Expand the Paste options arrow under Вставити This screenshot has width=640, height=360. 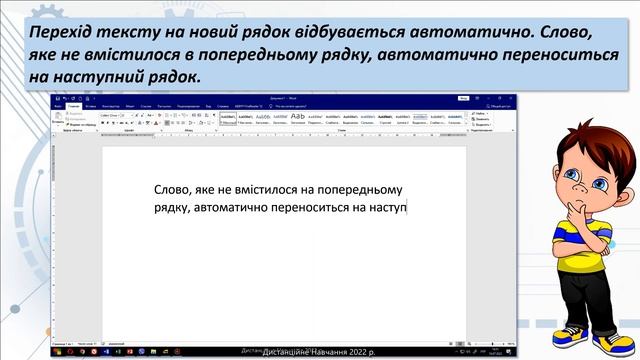[58, 125]
